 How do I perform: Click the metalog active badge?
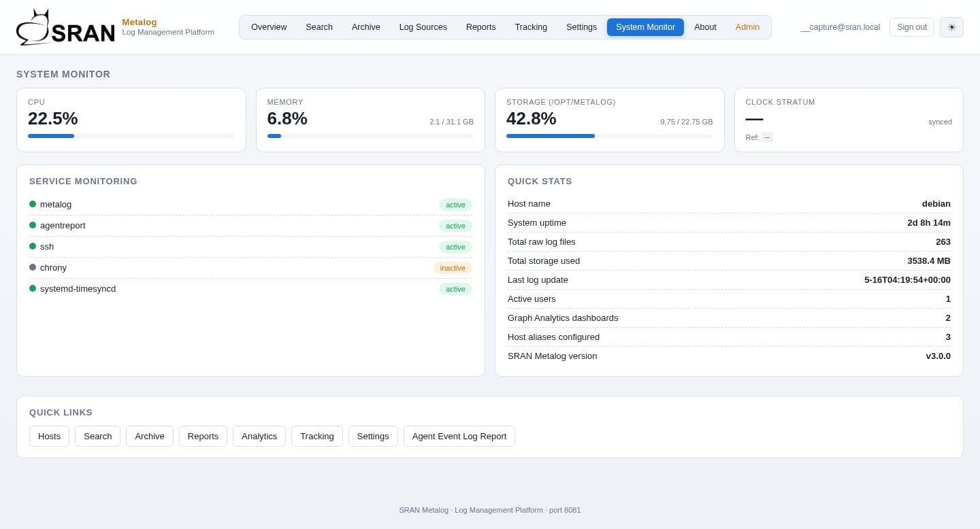point(455,205)
